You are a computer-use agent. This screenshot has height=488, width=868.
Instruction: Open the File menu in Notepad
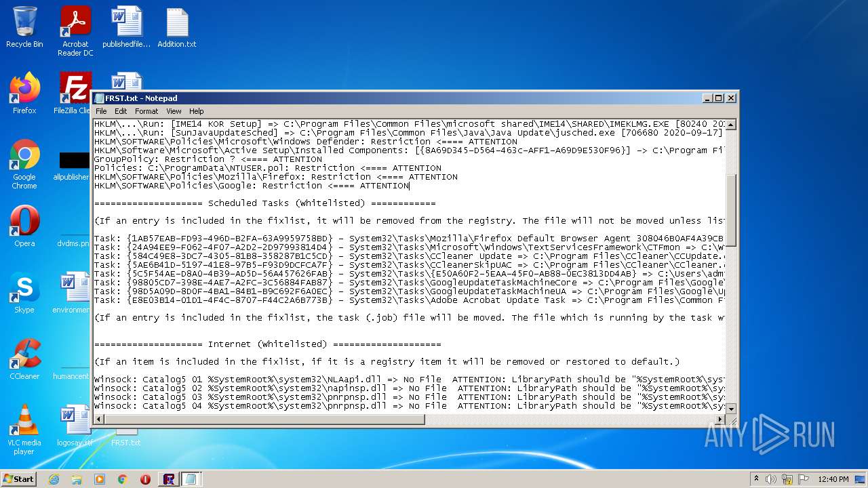coord(101,111)
